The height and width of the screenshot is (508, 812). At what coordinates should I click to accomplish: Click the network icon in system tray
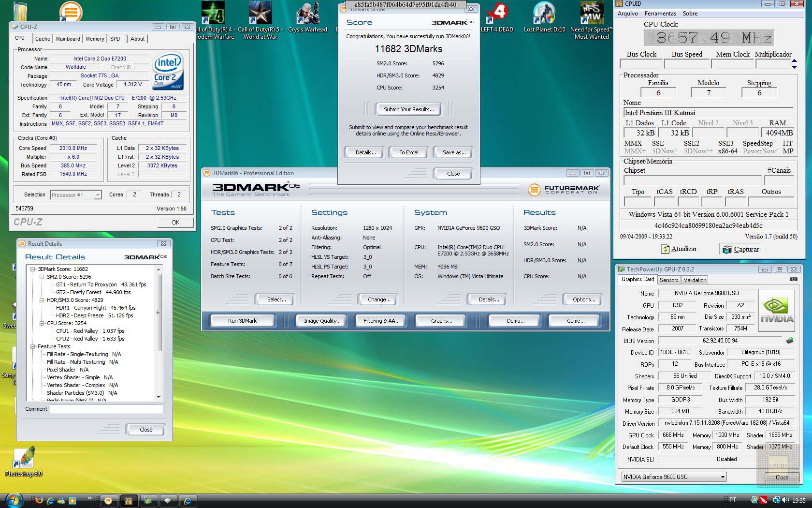pos(776,500)
